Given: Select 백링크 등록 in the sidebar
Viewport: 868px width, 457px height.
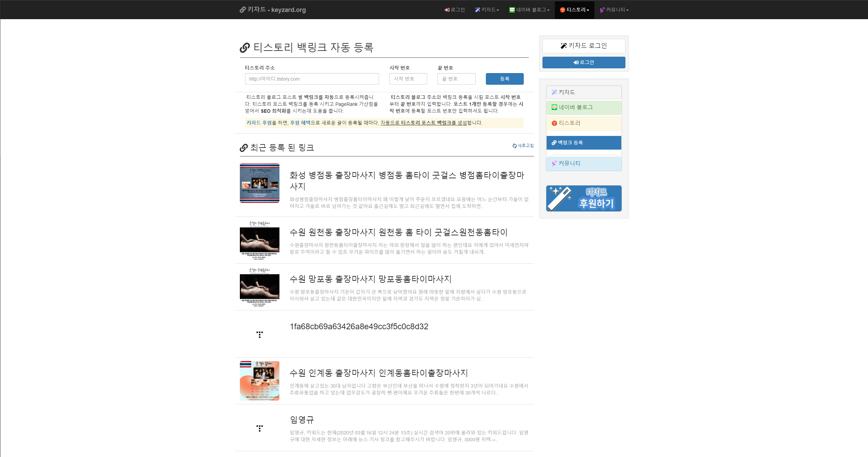Looking at the screenshot, I should click(x=584, y=143).
